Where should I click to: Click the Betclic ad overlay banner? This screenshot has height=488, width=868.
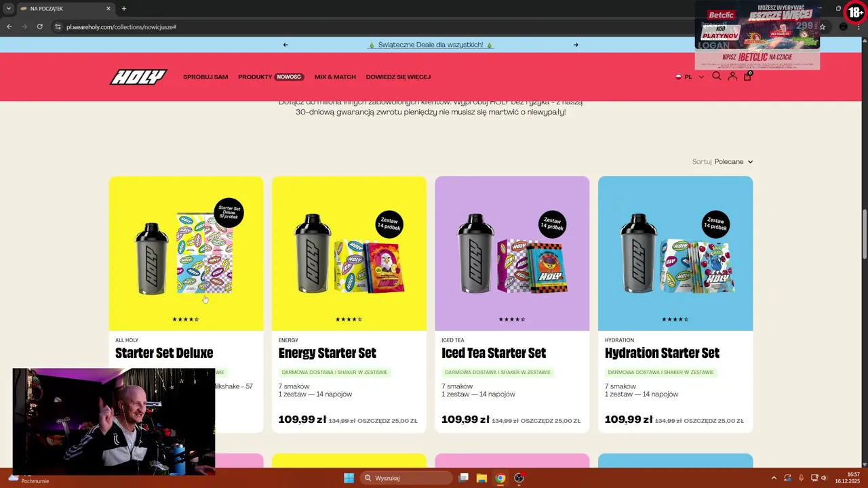(757, 35)
